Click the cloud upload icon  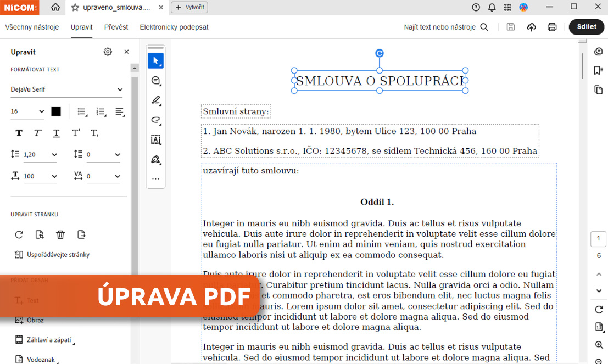(x=531, y=27)
